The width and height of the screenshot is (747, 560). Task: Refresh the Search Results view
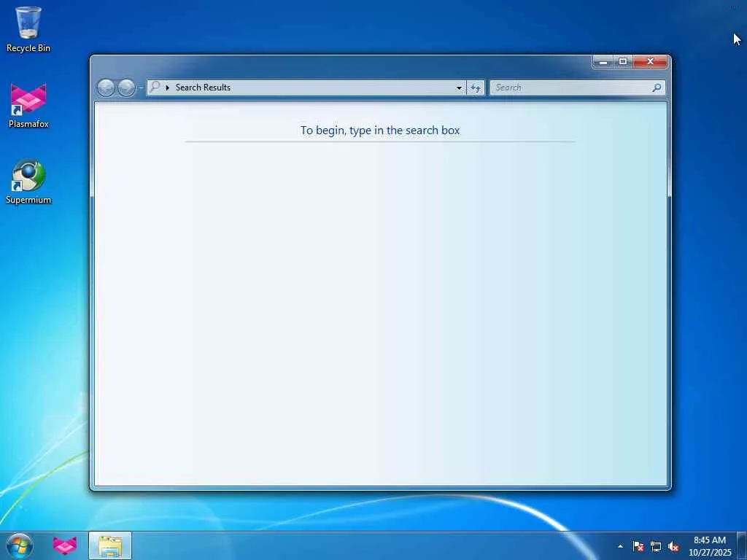click(476, 87)
